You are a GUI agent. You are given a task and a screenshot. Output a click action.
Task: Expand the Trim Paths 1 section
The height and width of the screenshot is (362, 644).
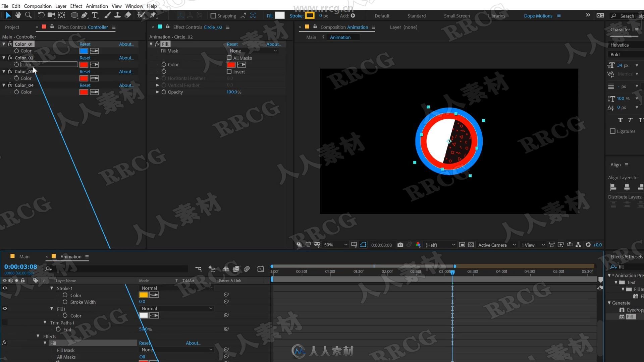(x=45, y=322)
